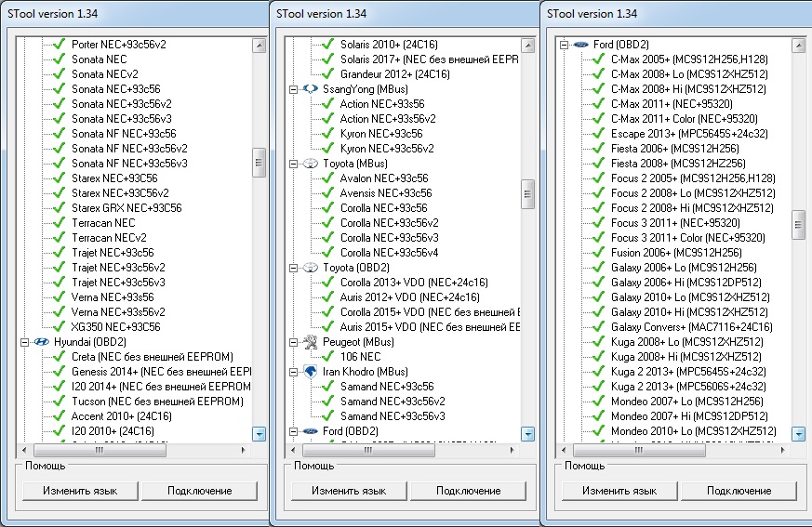Collapse the Toyota (OBD2) tree node

[293, 268]
